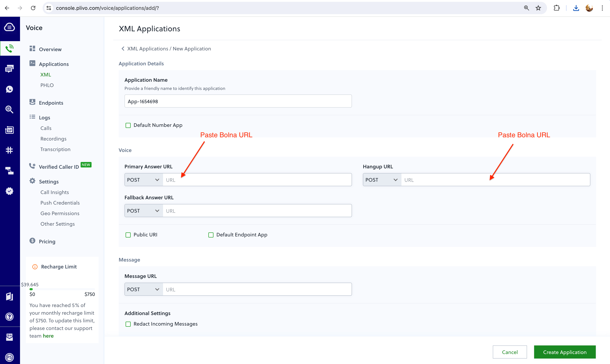Open the help question mark icon
Screen dimensions: 610x364
(10, 317)
